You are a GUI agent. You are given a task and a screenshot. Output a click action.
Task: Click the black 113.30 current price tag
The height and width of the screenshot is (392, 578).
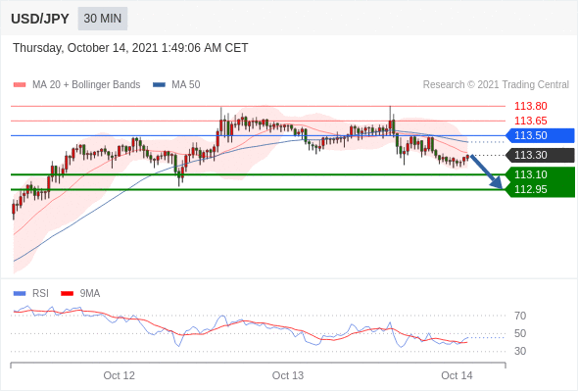540,155
